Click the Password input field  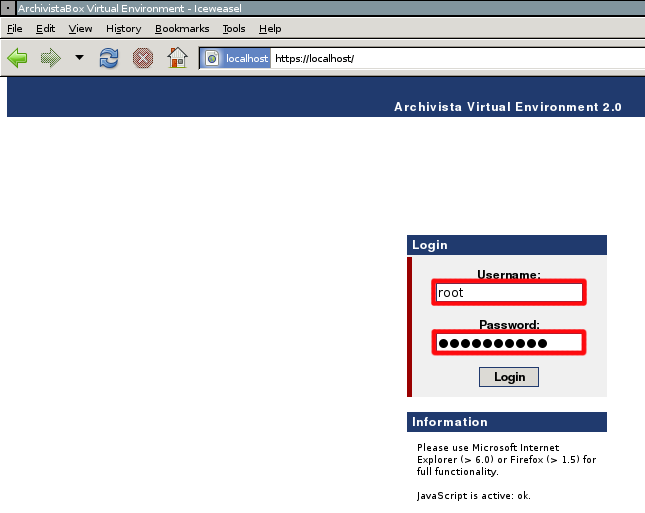point(509,343)
